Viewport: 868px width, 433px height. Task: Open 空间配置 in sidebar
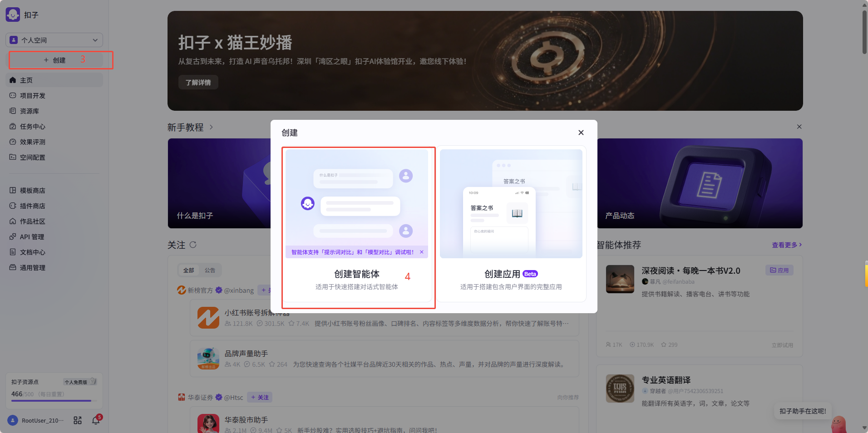pyautogui.click(x=54, y=157)
